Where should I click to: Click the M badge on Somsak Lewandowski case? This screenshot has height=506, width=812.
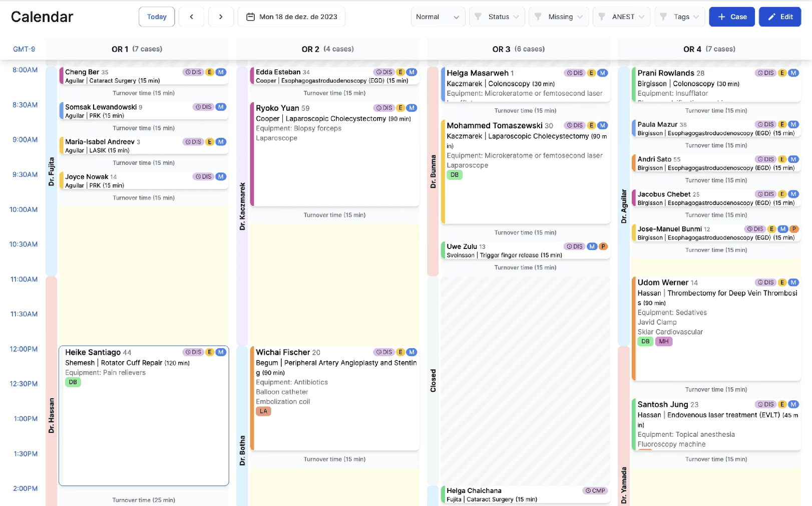pyautogui.click(x=221, y=107)
